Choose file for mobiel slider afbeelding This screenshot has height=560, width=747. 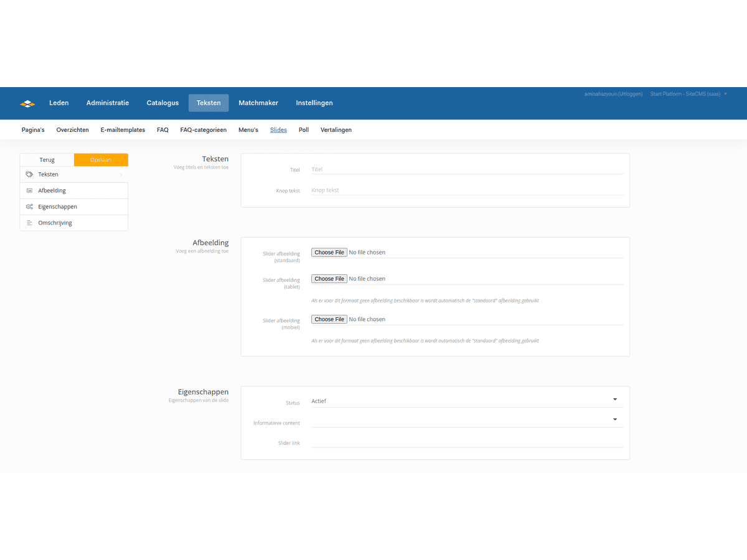click(x=329, y=319)
